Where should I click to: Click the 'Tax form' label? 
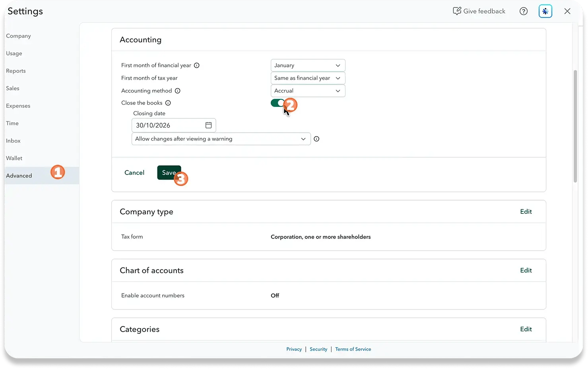[x=132, y=237]
